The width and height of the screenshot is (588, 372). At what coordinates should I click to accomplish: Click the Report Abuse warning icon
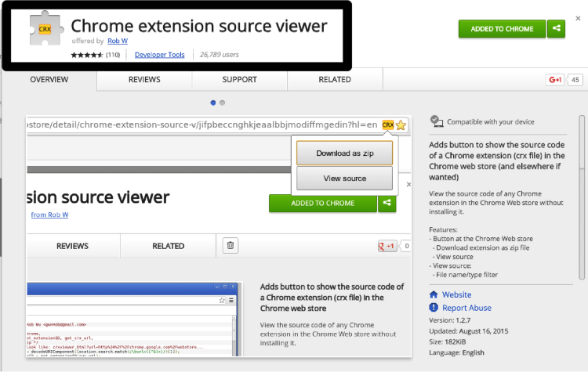coord(434,308)
